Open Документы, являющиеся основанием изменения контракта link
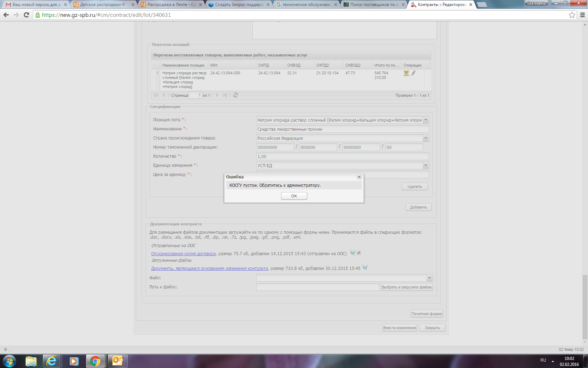Image resolution: width=588 pixels, height=368 pixels. coord(209,268)
